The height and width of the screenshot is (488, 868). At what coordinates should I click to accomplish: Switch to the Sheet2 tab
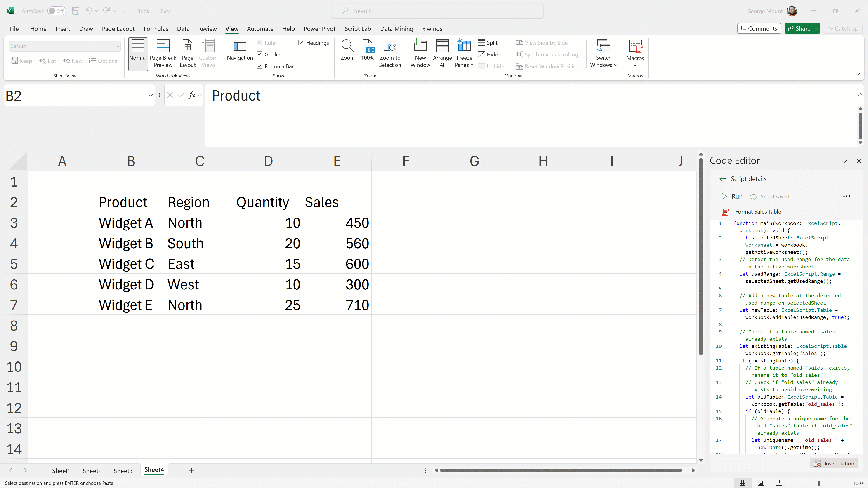[92, 470]
